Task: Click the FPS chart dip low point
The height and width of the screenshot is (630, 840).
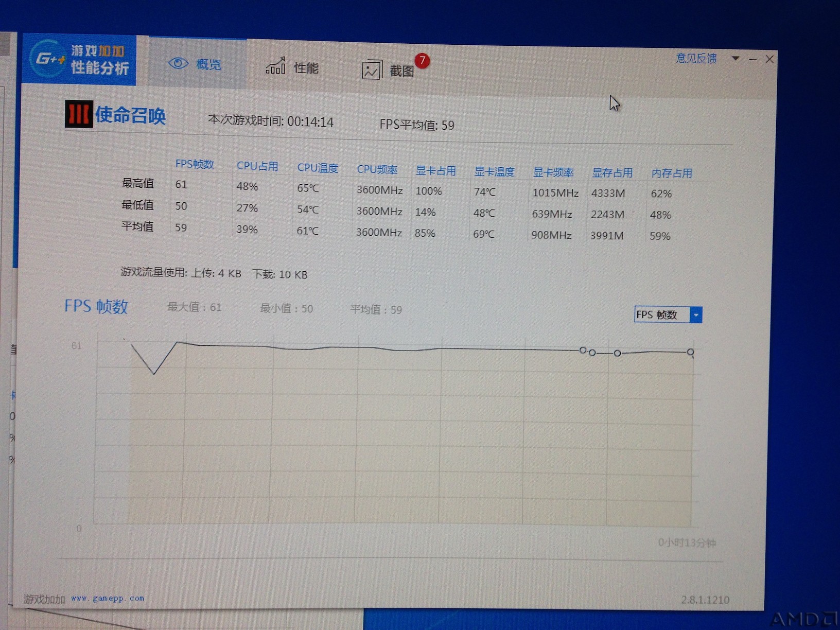Action: [153, 374]
